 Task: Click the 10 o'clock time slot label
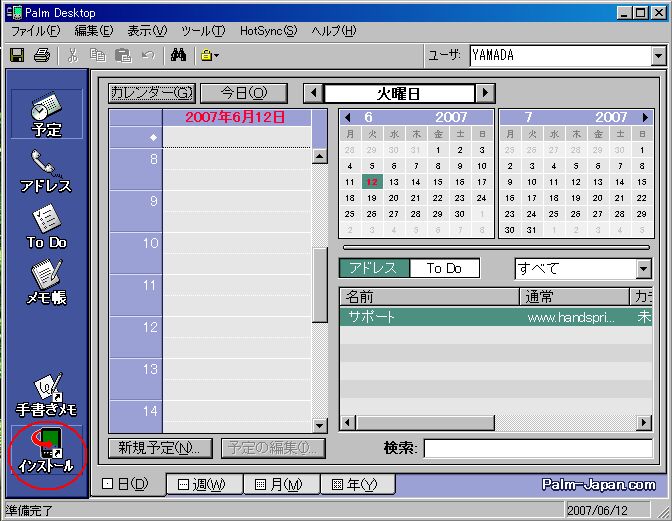click(151, 243)
